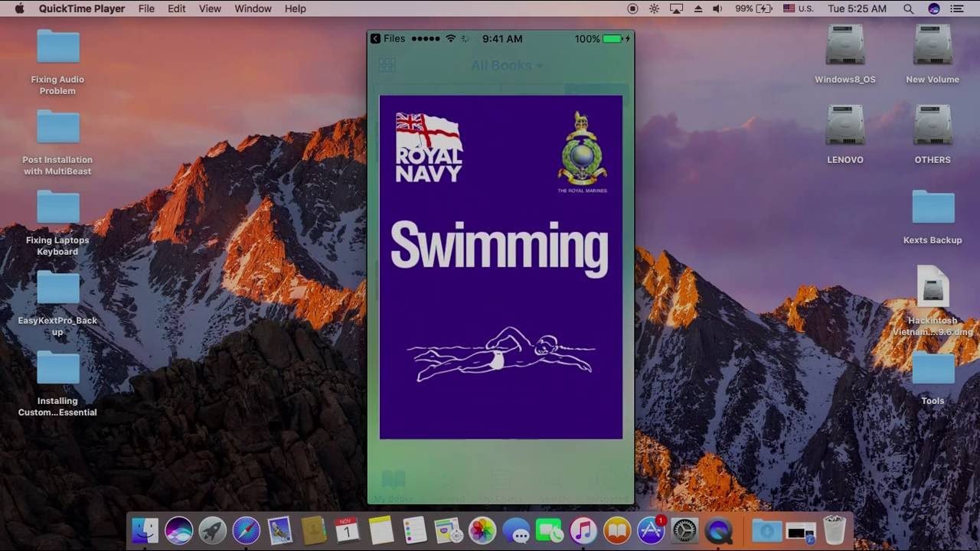
Task: Open iBooks orange icon in Dock
Action: point(617,530)
